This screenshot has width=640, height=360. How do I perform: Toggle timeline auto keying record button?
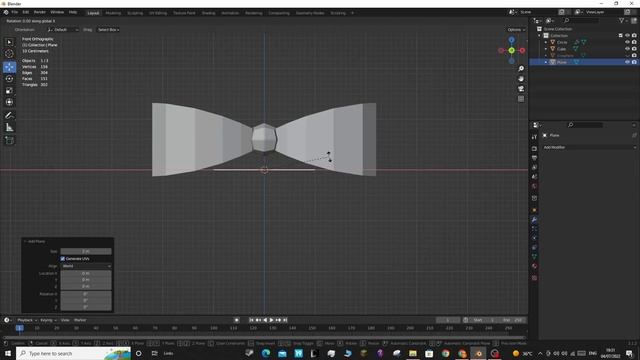point(236,320)
